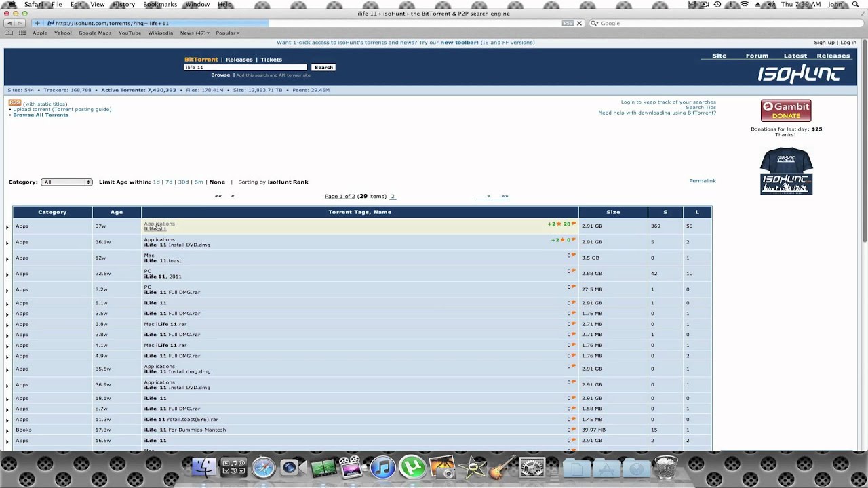The height and width of the screenshot is (488, 868).
Task: Expand the 36.1w Install DVD.dmg row arrow
Action: point(7,242)
